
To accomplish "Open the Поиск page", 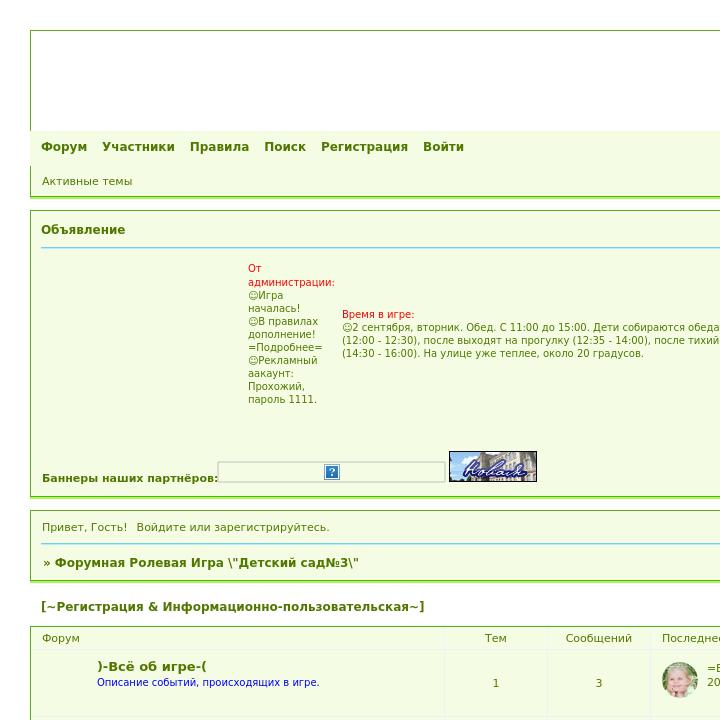I will click(x=285, y=147).
